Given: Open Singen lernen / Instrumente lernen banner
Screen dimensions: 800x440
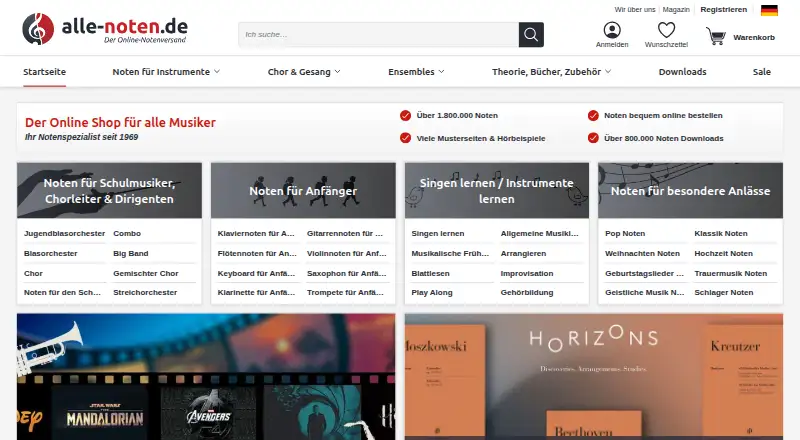Looking at the screenshot, I should click(x=496, y=190).
